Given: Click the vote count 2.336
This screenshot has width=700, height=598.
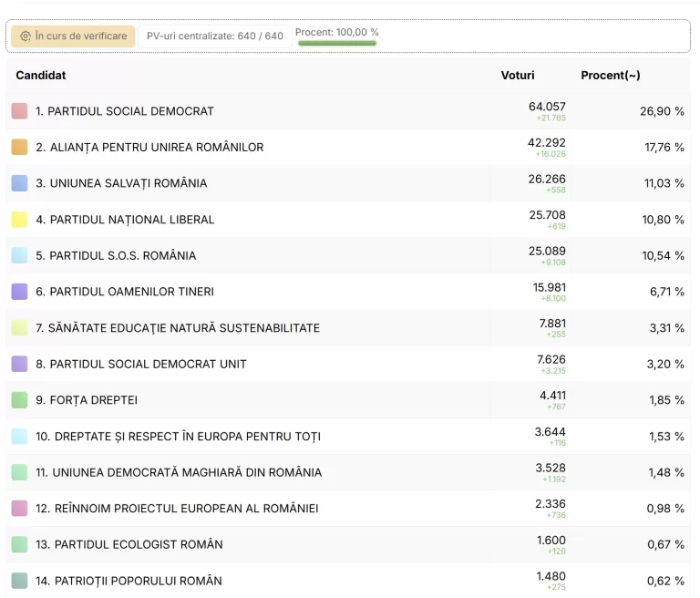Looking at the screenshot, I should [551, 504].
